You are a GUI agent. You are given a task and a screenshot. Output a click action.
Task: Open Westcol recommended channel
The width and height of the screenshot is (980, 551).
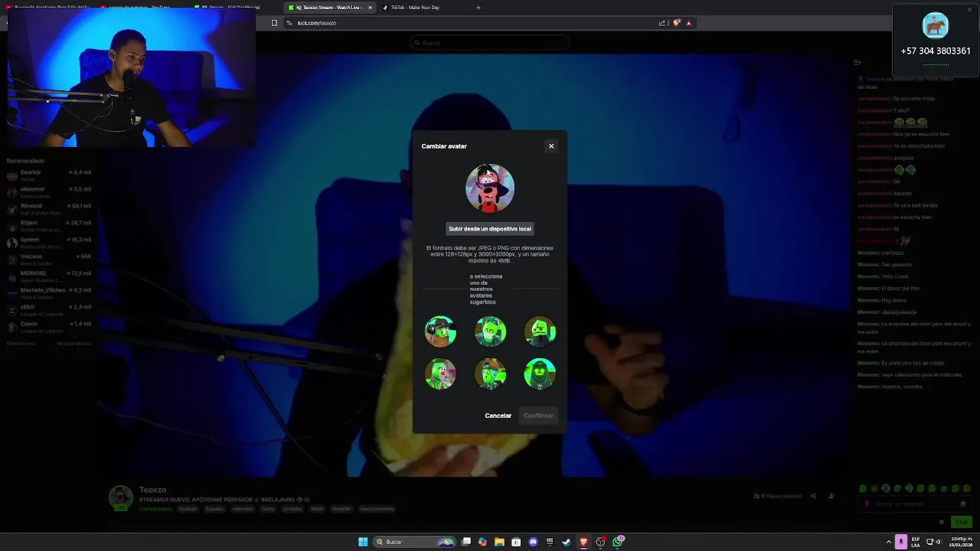pyautogui.click(x=47, y=209)
